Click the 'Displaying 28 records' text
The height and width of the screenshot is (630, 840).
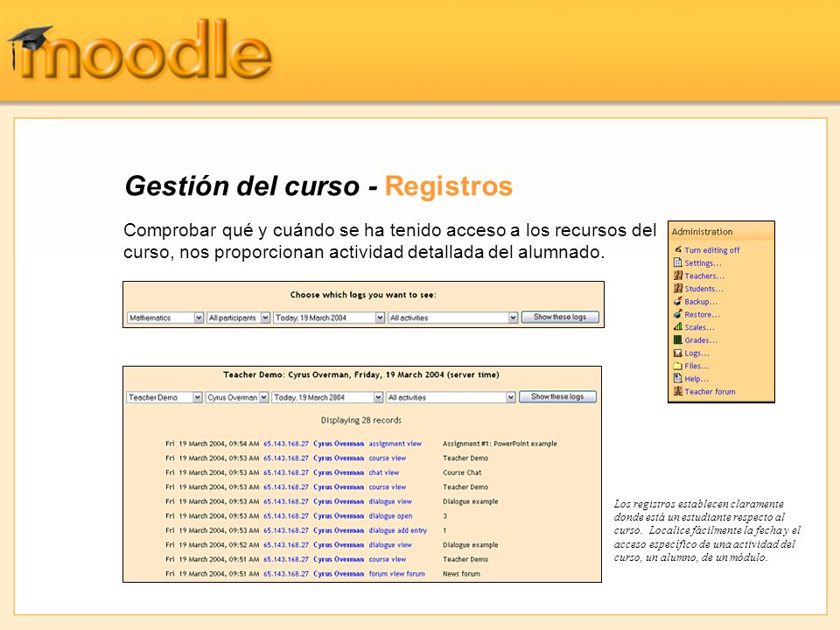(x=361, y=421)
